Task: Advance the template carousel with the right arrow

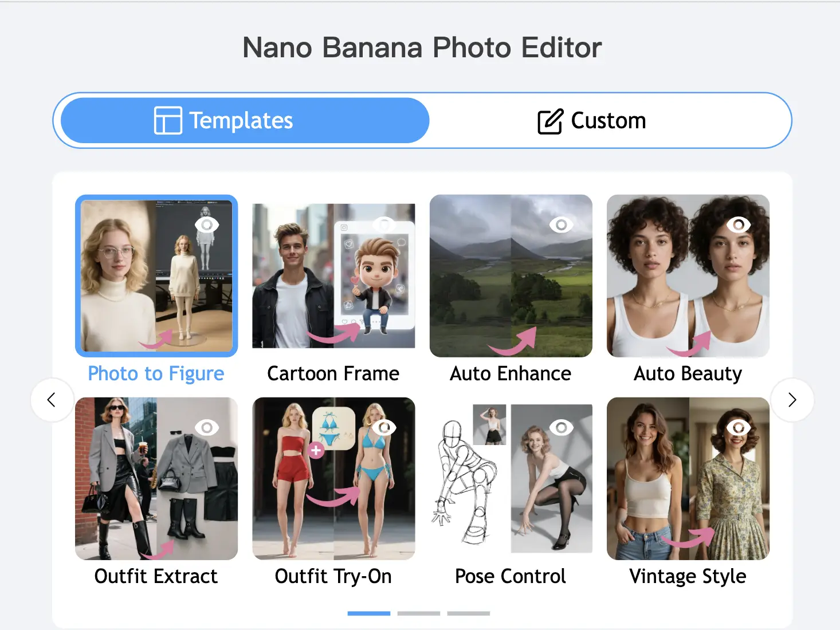Action: tap(792, 400)
